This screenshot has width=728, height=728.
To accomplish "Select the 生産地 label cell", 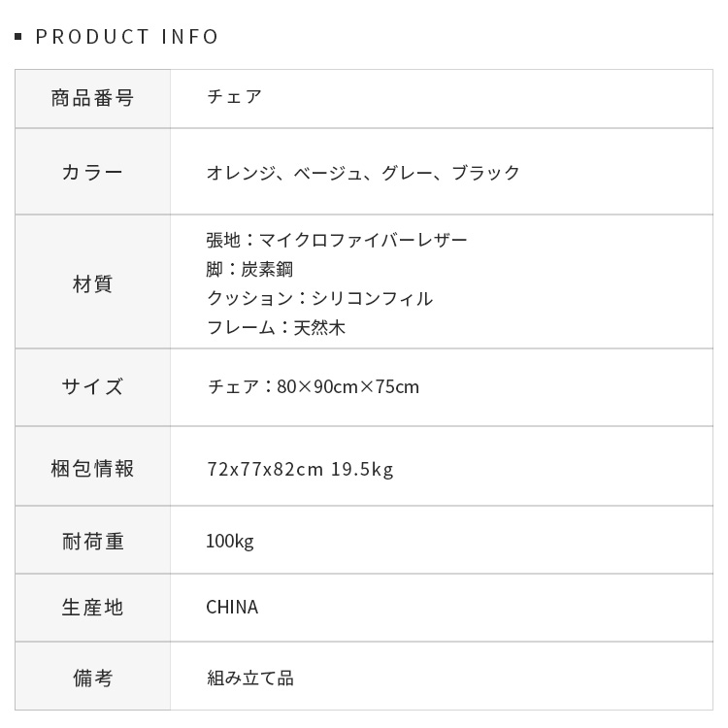I will tap(92, 608).
